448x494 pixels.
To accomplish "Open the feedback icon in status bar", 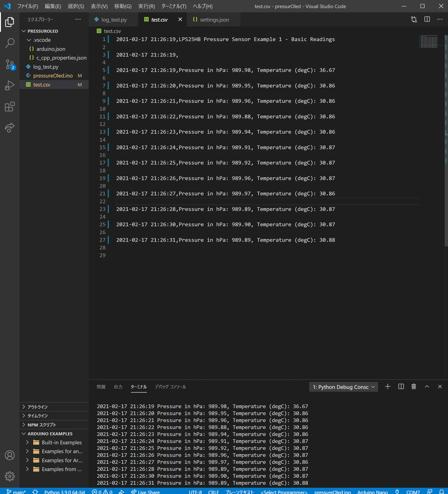I will pyautogui.click(x=429, y=491).
